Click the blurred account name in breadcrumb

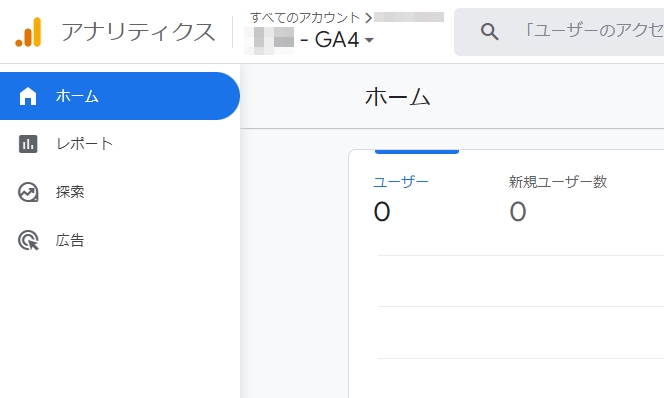pos(409,17)
